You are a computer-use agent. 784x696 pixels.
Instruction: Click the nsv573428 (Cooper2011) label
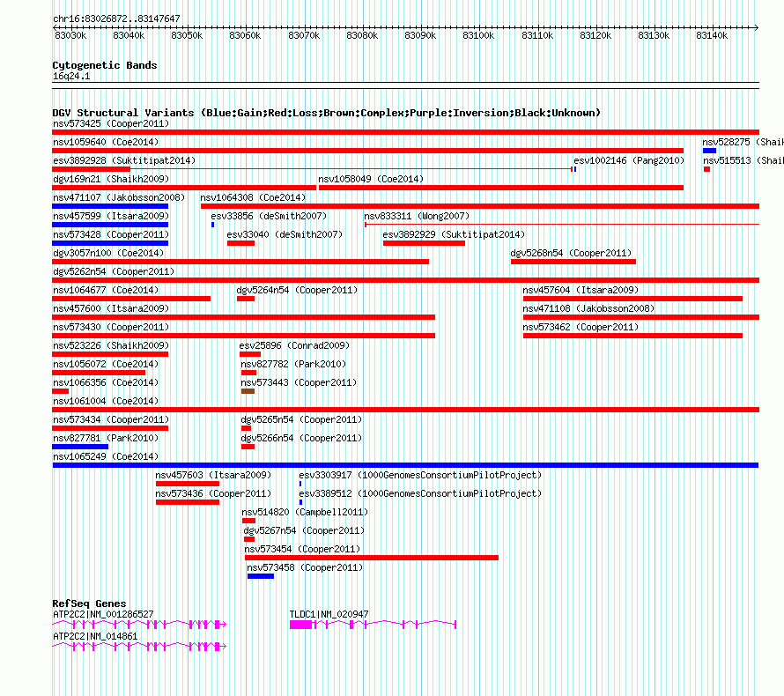(111, 234)
